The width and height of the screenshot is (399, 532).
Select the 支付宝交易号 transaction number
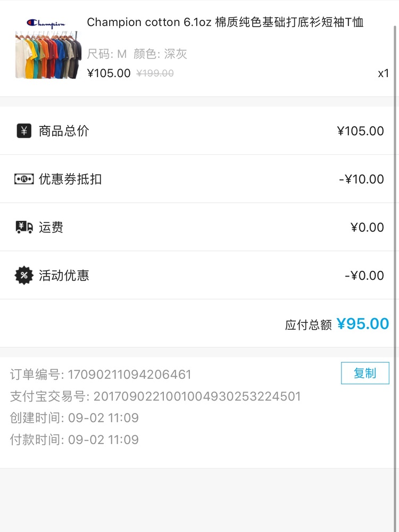(155, 396)
